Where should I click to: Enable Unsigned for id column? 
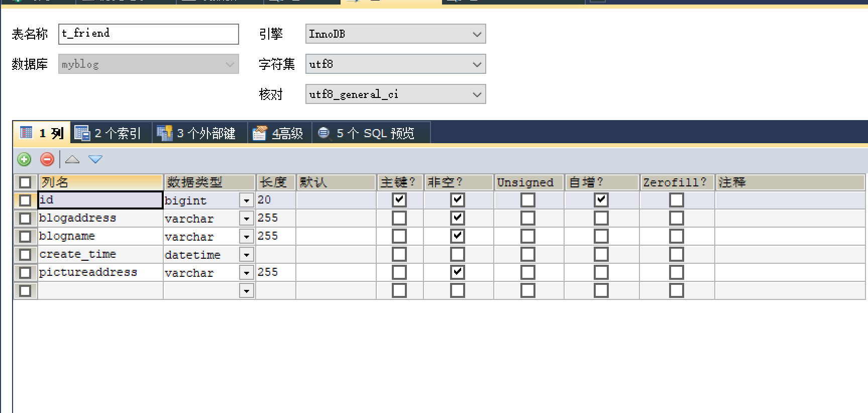[x=528, y=200]
